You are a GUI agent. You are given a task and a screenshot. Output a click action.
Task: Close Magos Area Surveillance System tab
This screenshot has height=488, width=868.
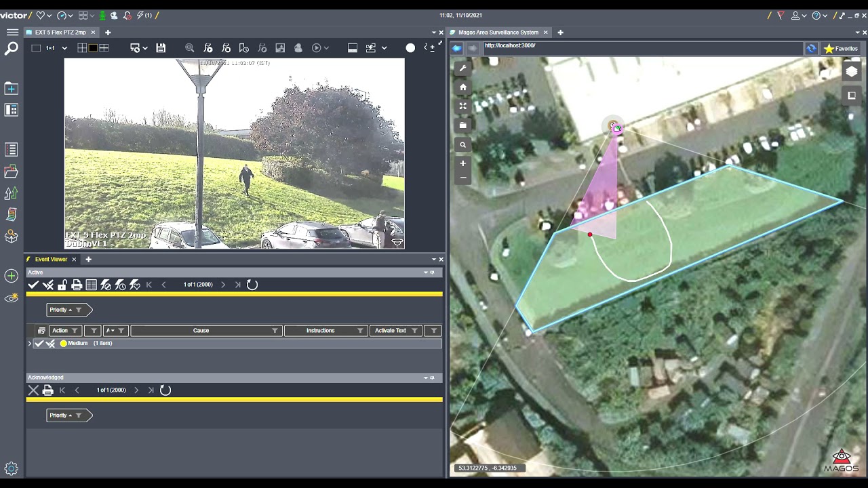pyautogui.click(x=545, y=33)
